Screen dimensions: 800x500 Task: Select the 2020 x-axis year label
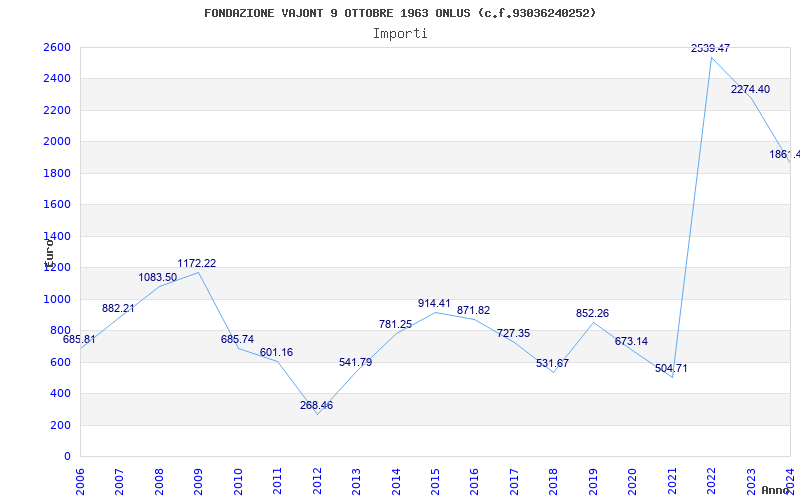coord(633,481)
